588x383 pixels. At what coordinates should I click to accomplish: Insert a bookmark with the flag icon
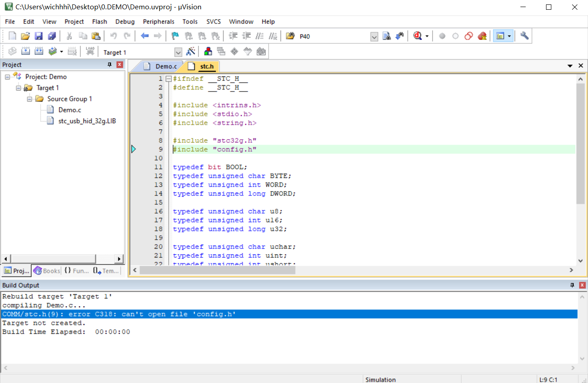point(175,36)
